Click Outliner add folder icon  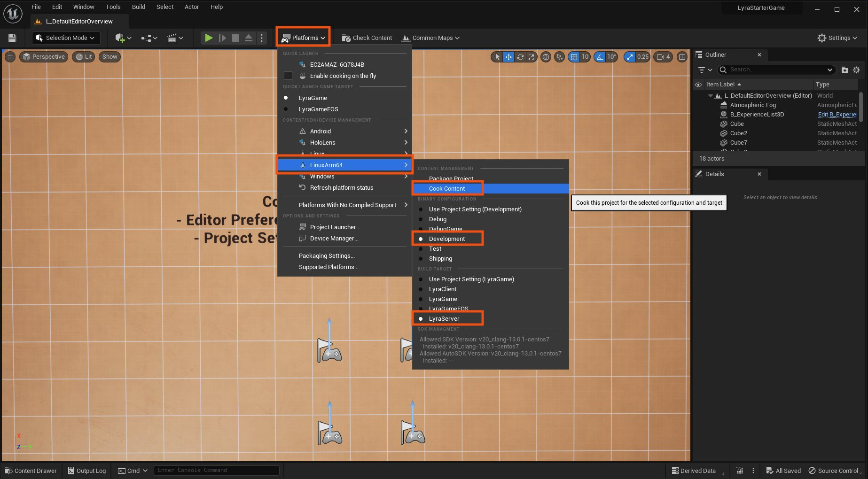pos(845,70)
